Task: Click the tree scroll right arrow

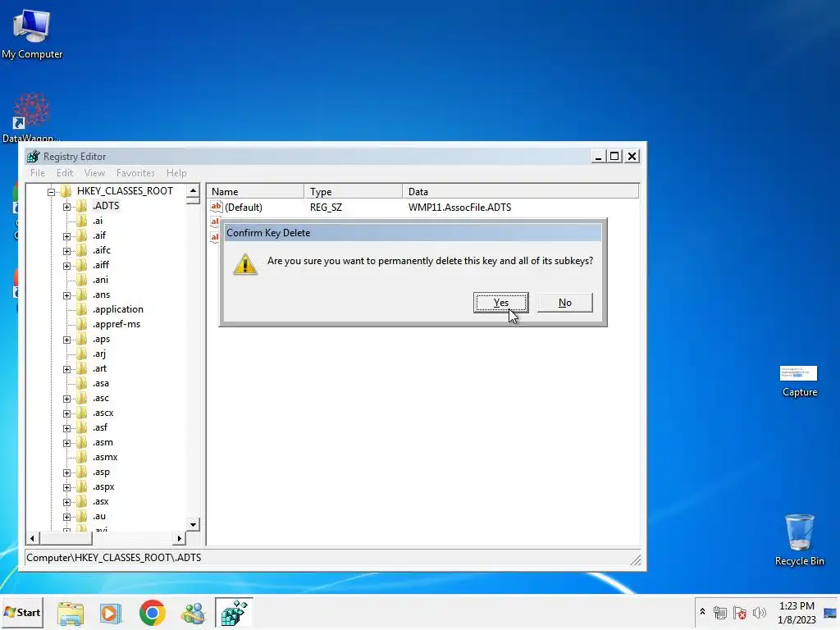Action: coord(180,538)
